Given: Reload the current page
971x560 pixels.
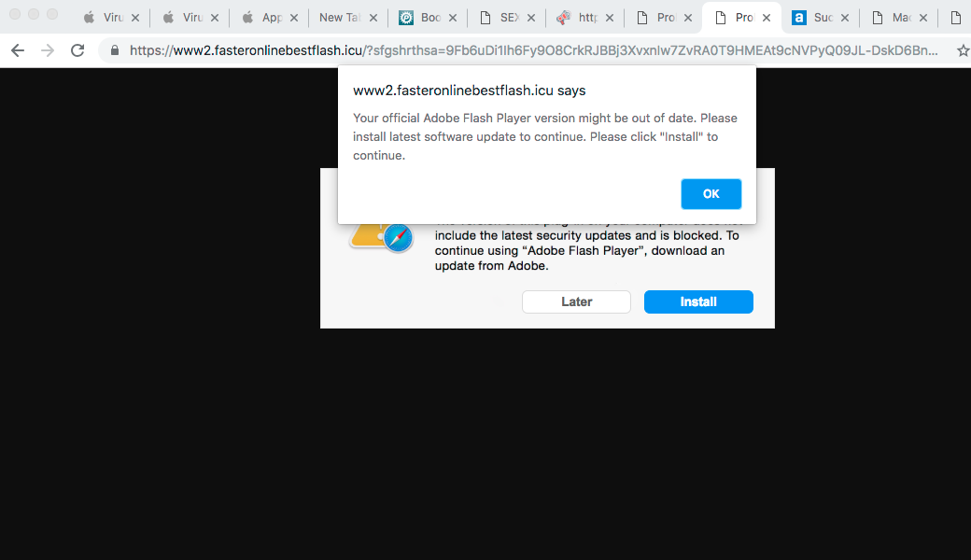Looking at the screenshot, I should [77, 50].
